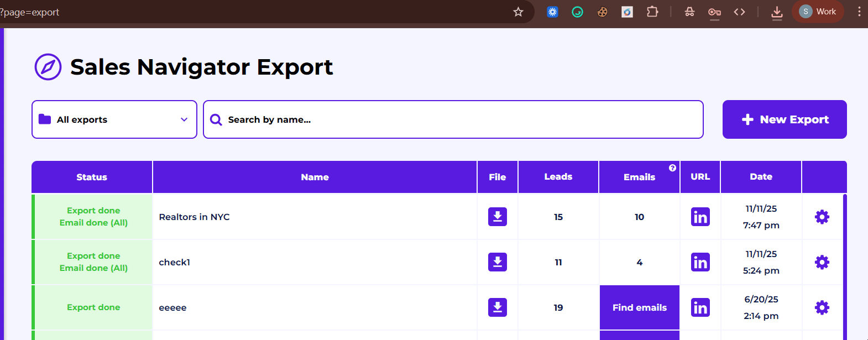
Task: Click date 11/11/25 5:24 pm
Action: (761, 262)
